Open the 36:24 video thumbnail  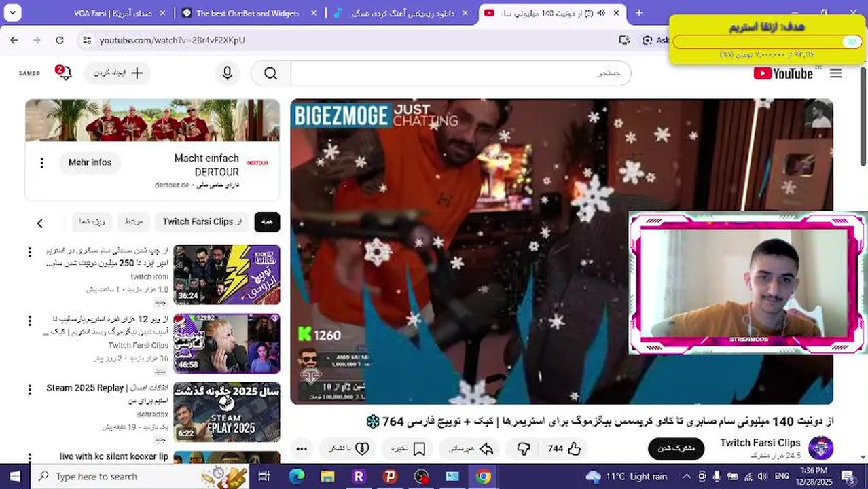[226, 274]
